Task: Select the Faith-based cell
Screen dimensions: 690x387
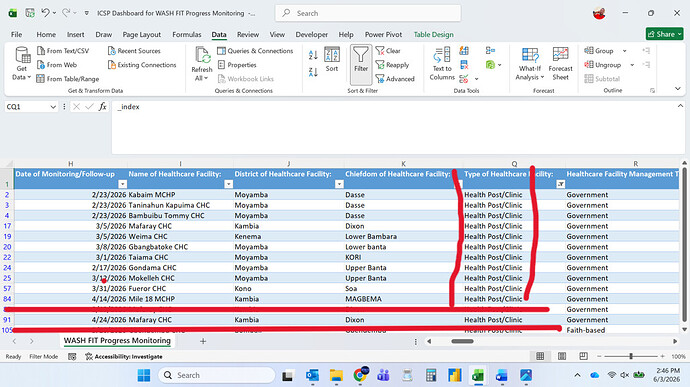Action: point(622,330)
